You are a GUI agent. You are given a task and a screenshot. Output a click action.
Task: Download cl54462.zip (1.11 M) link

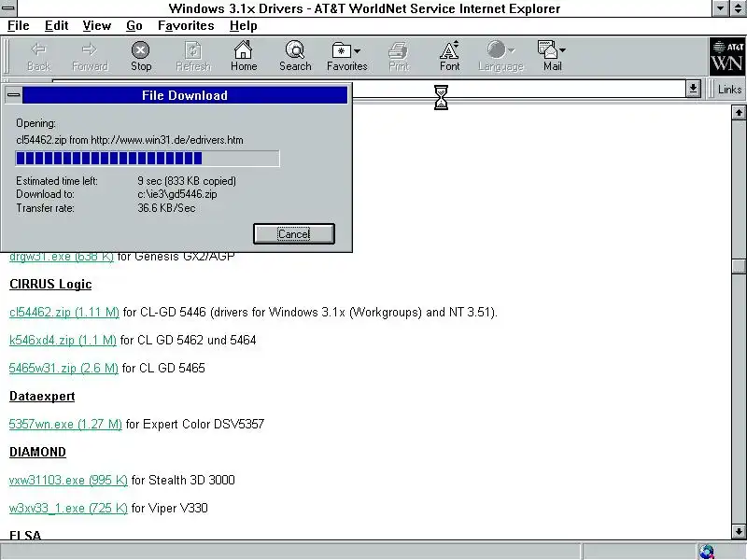pos(64,313)
